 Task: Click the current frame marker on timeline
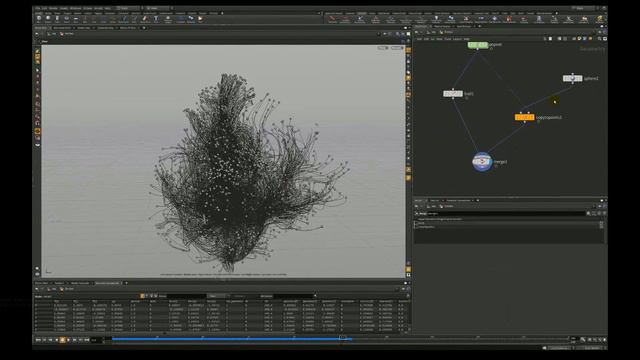(342, 338)
